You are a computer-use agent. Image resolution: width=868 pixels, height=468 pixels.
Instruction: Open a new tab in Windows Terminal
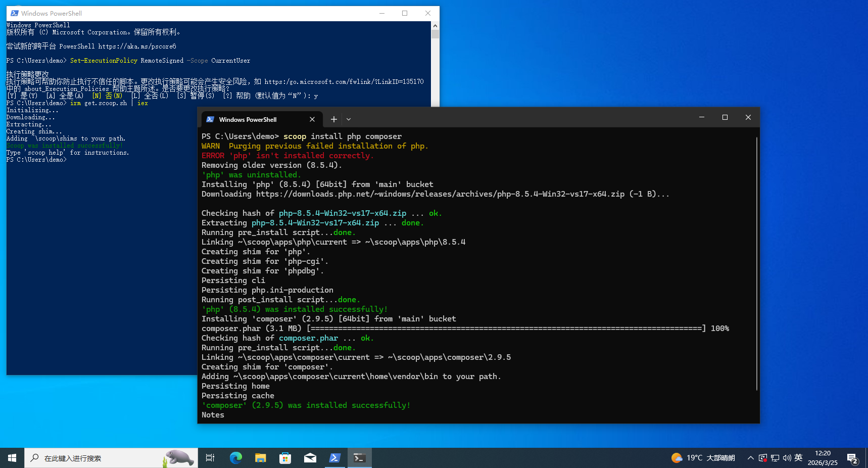point(333,119)
